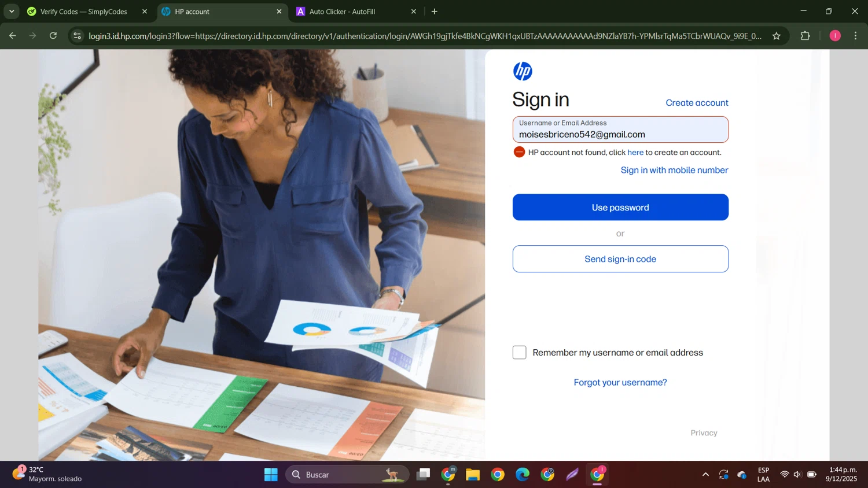Minimize the Chrome window
Screen dimensions: 868x488
click(x=803, y=11)
